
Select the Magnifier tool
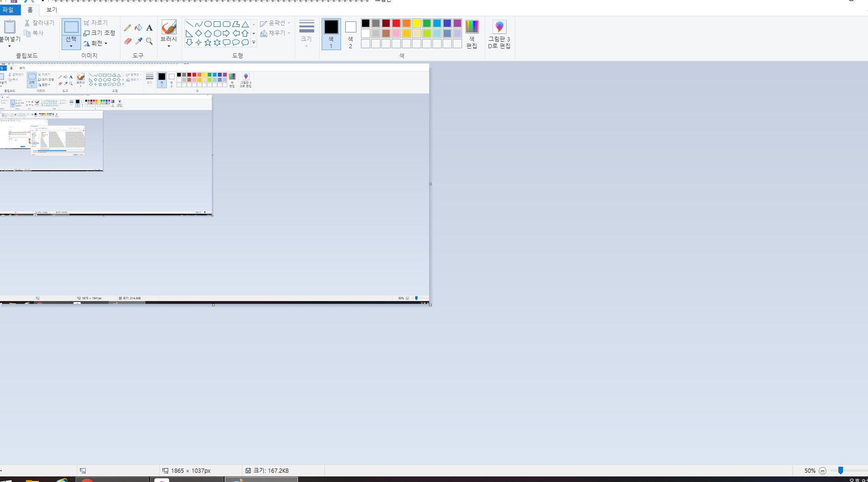pyautogui.click(x=149, y=41)
